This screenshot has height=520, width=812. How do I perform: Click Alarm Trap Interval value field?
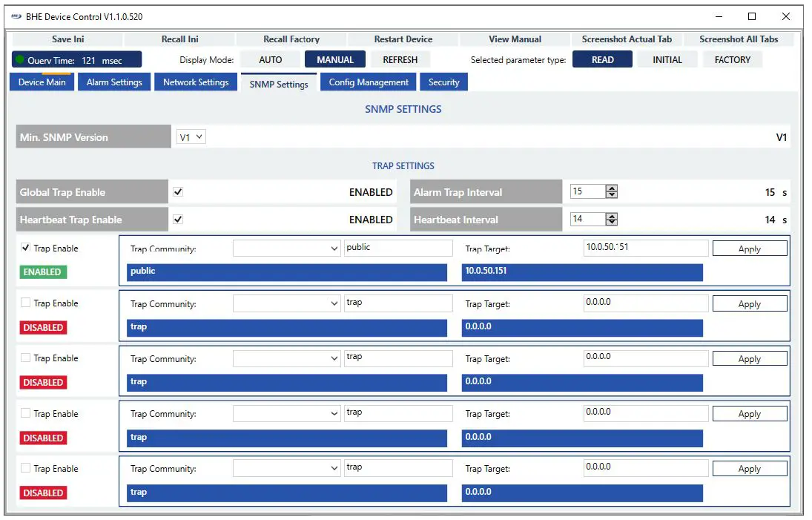(588, 191)
